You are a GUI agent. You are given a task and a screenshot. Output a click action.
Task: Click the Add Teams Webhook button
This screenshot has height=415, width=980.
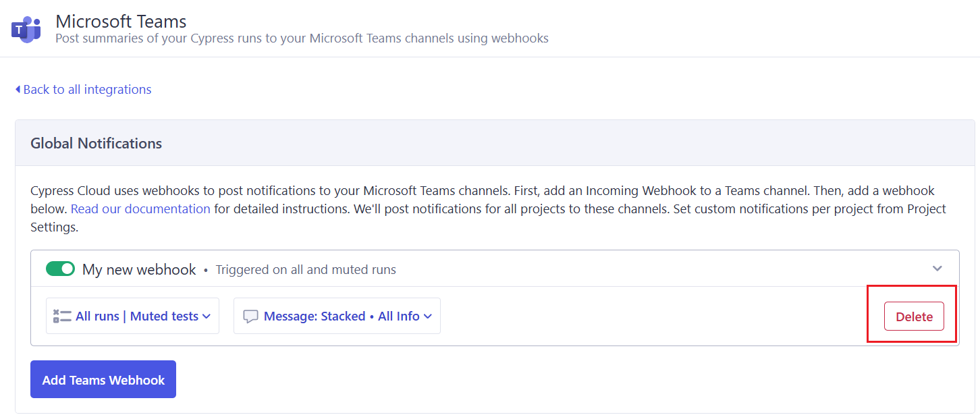click(103, 379)
